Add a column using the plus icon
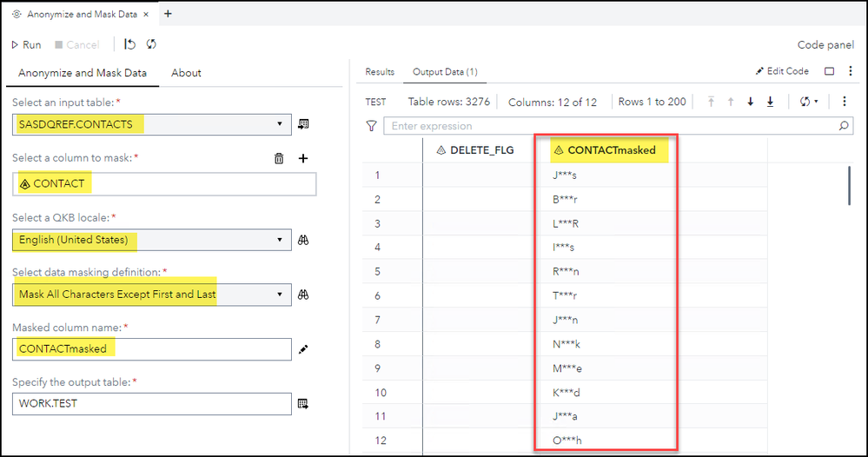868x457 pixels. point(303,158)
